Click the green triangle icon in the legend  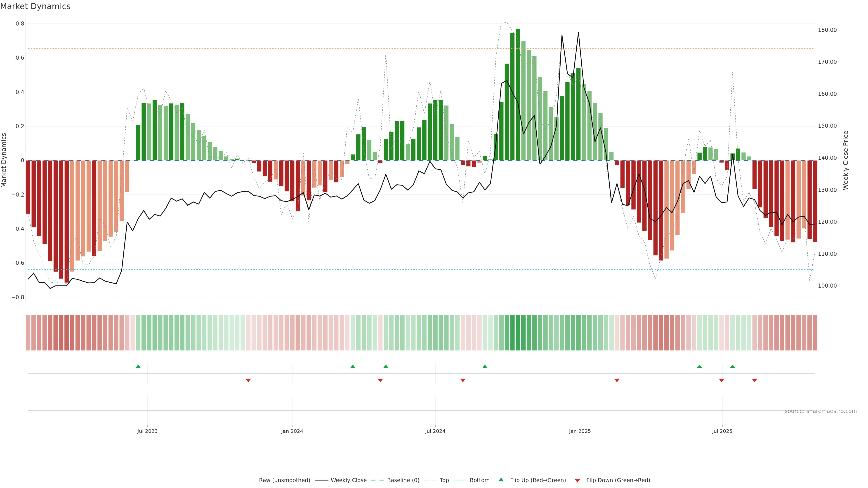pos(501,480)
